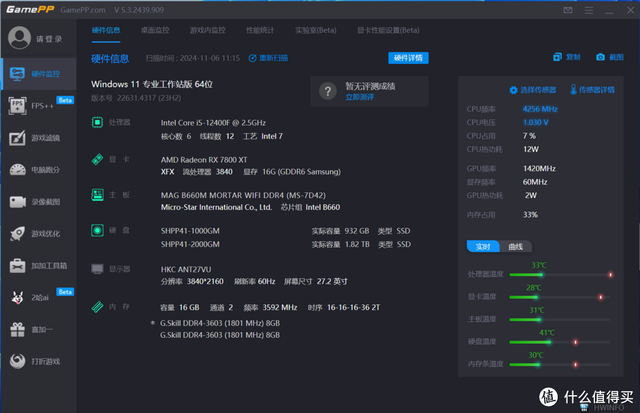Click the 处理器温度 33°C bar
The height and width of the screenshot is (413, 640).
pyautogui.click(x=561, y=275)
